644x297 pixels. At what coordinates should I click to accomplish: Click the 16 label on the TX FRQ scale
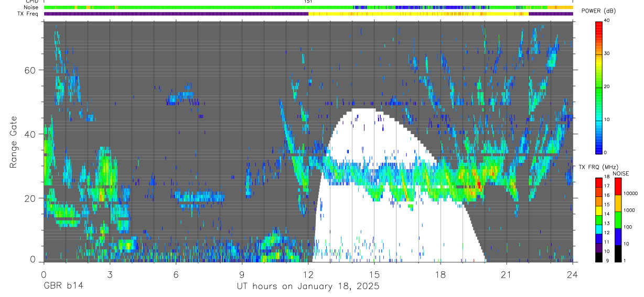click(606, 195)
